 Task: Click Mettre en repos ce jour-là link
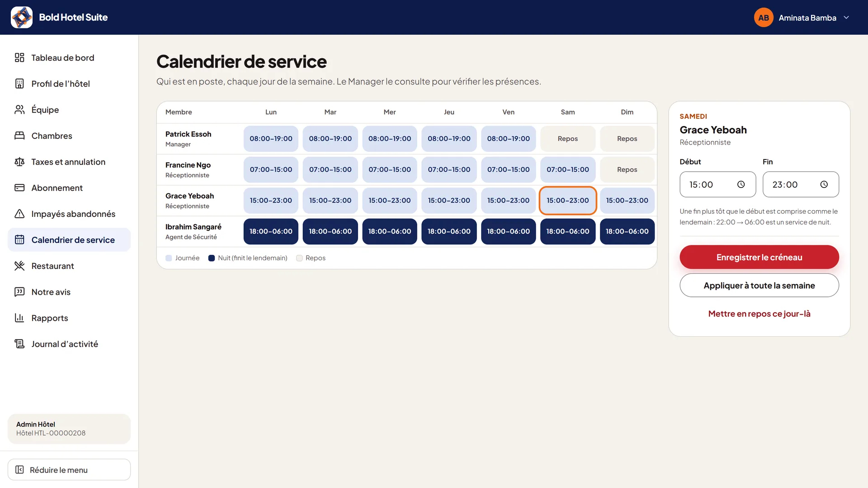pyautogui.click(x=759, y=314)
